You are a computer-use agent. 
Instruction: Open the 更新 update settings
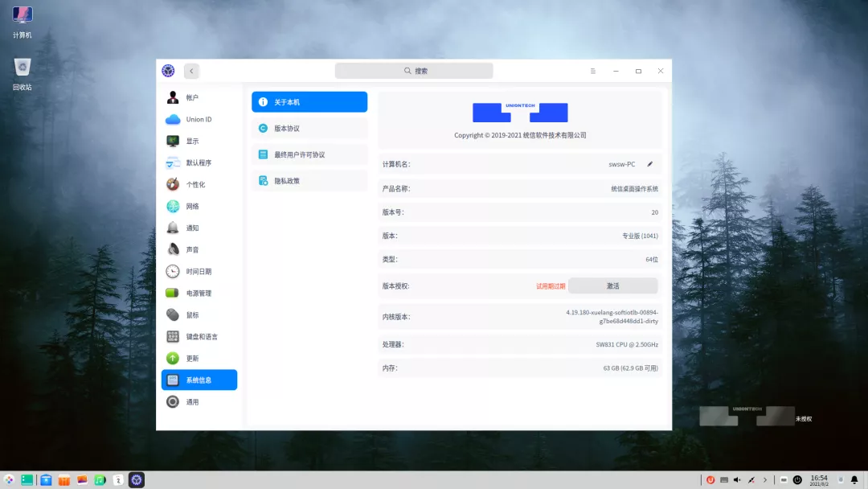pyautogui.click(x=199, y=358)
